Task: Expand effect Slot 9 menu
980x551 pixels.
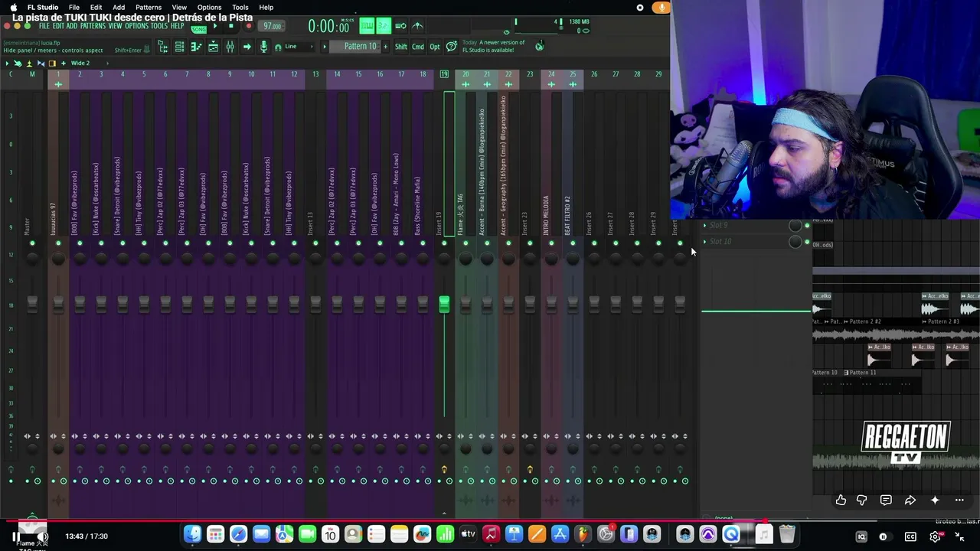Action: (x=705, y=226)
